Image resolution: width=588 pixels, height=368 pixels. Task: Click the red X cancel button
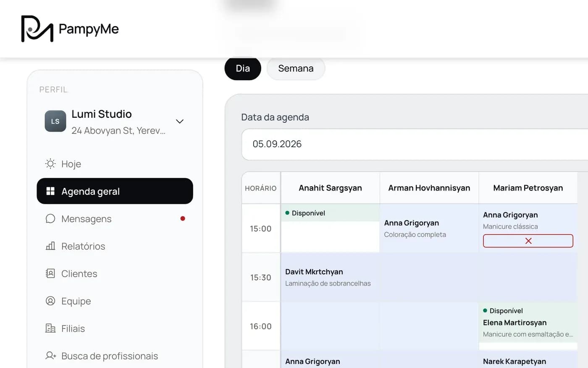[528, 241]
